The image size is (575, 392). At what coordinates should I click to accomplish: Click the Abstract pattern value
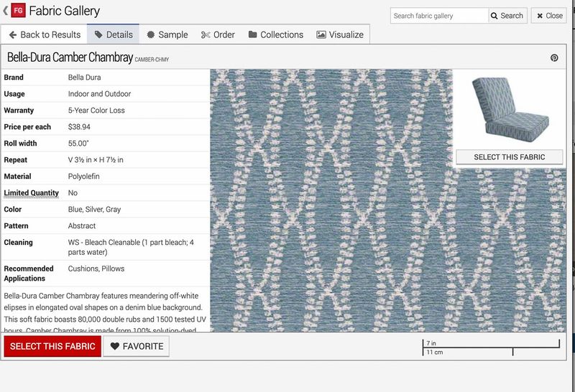[x=82, y=225]
